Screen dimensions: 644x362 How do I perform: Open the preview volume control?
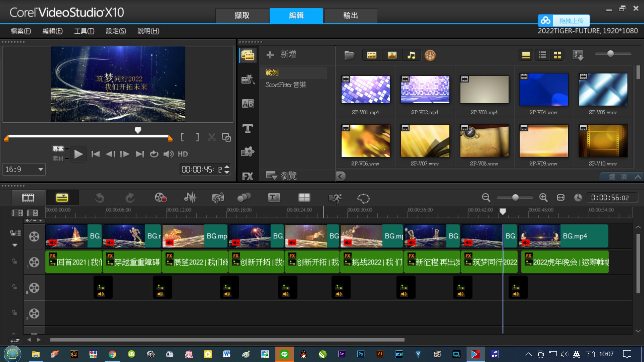(168, 154)
